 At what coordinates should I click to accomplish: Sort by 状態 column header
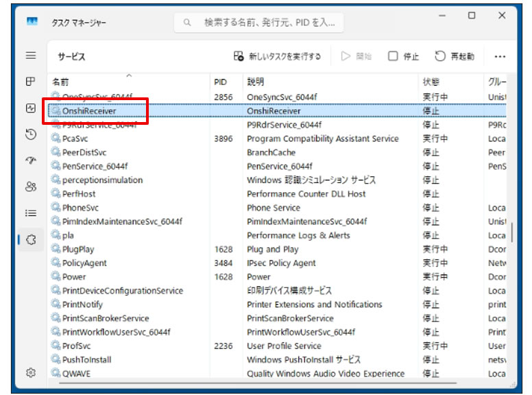click(451, 82)
